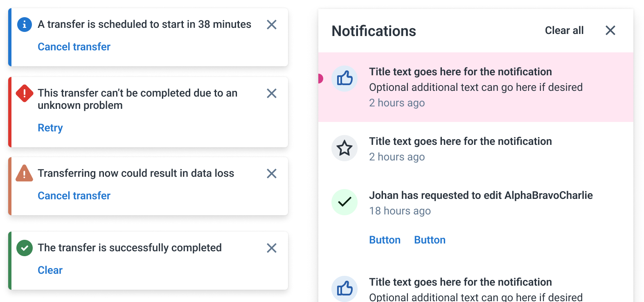Click the blue info icon on scheduled transfer alert
This screenshot has width=644, height=302.
[x=25, y=25]
